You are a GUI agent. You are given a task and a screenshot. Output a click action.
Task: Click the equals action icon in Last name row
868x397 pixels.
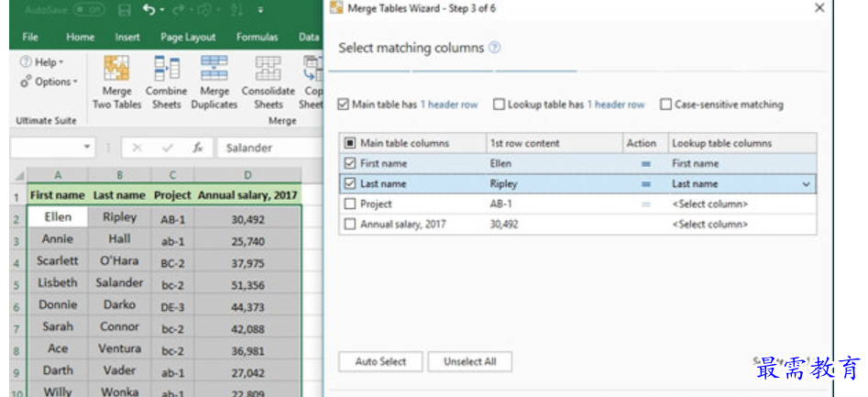click(x=645, y=184)
